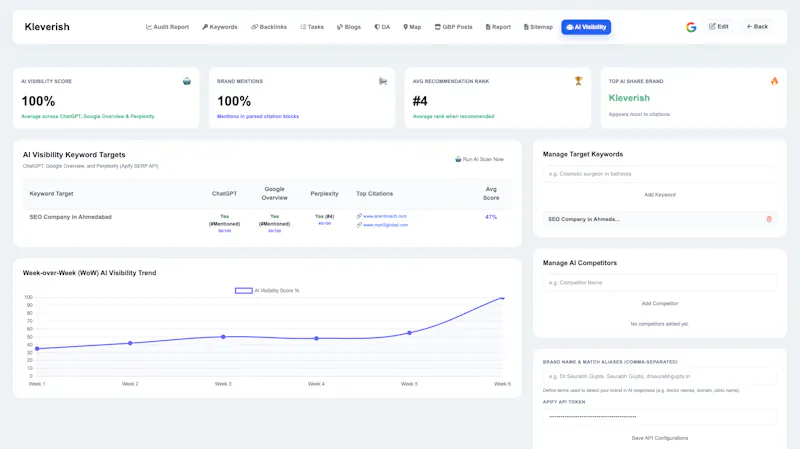This screenshot has height=449, width=800.
Task: Click the Manage AI Competitors heading
Action: pyautogui.click(x=580, y=263)
